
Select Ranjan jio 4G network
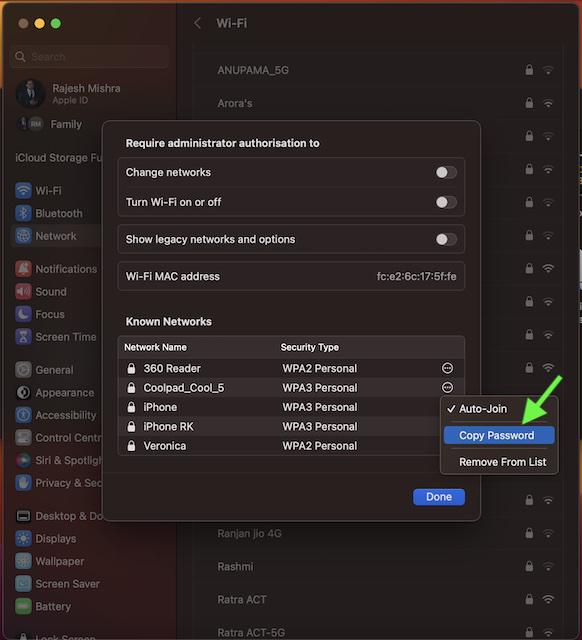[x=249, y=533]
